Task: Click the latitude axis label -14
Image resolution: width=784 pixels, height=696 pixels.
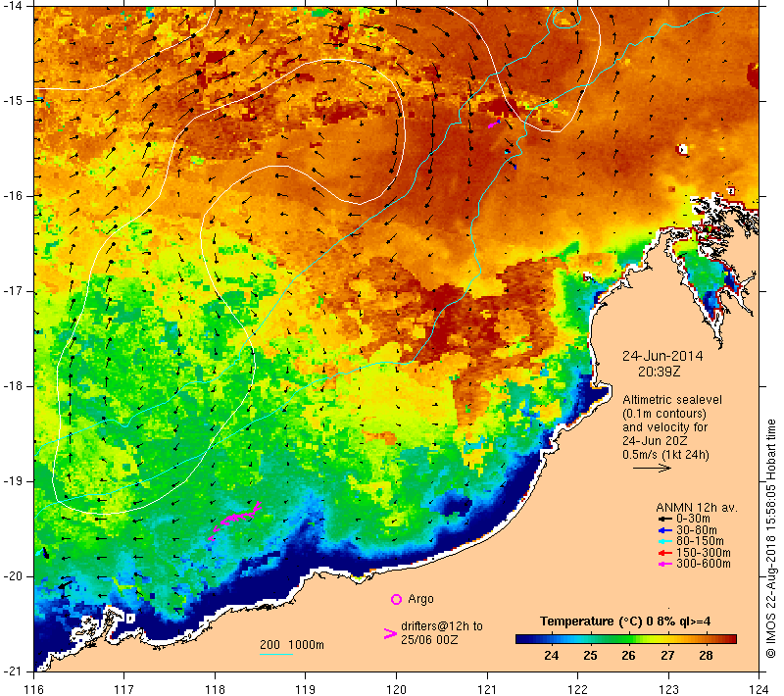Action: 12,6
